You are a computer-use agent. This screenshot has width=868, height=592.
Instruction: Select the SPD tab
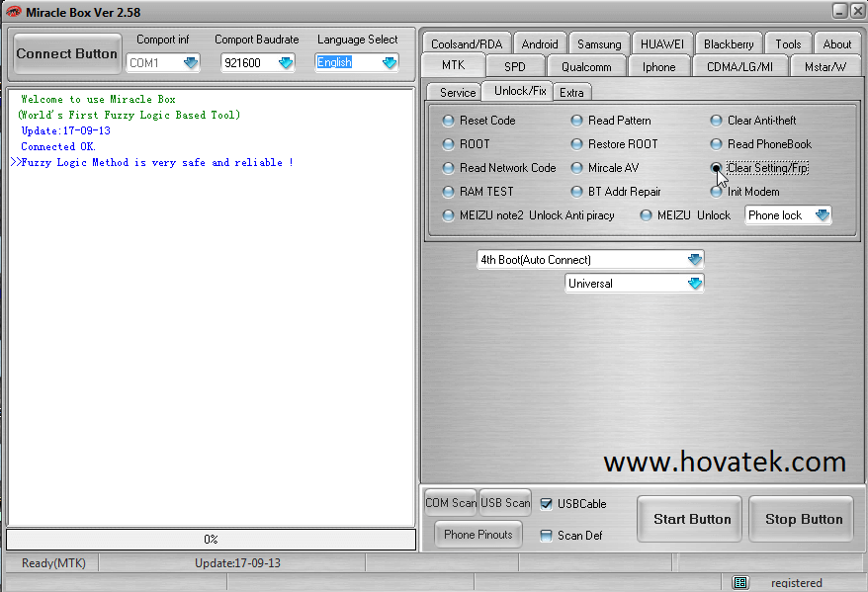(515, 67)
